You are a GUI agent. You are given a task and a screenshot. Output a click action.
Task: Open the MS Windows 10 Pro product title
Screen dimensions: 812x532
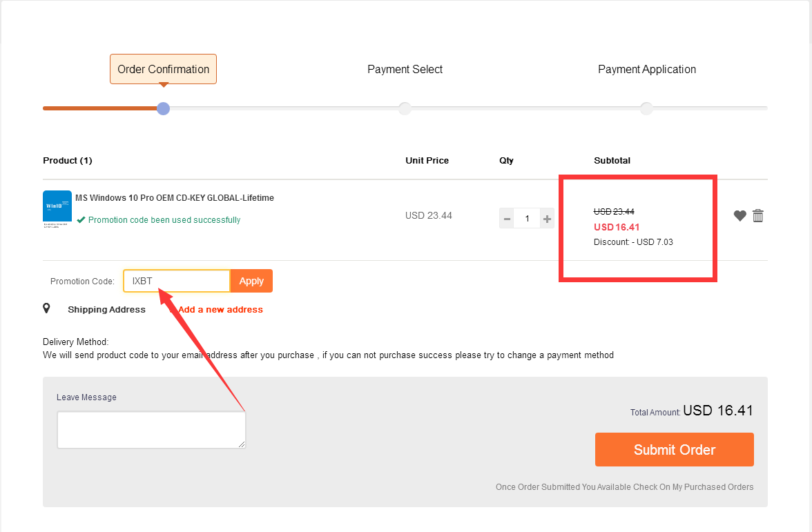[x=174, y=198]
